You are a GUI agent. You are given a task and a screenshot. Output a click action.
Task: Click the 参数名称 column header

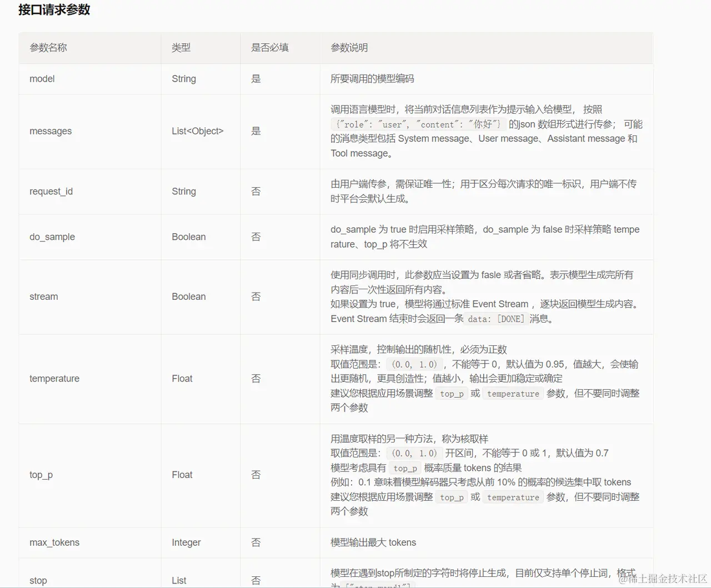[48, 48]
